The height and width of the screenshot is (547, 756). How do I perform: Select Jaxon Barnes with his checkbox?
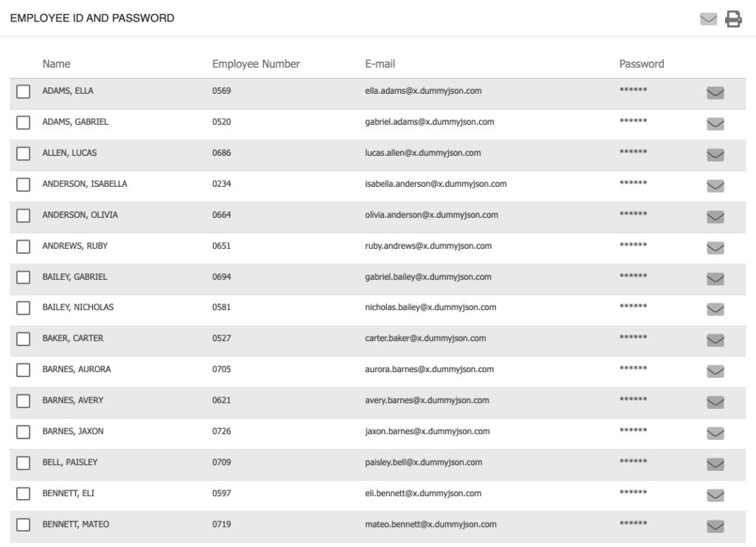(x=23, y=432)
